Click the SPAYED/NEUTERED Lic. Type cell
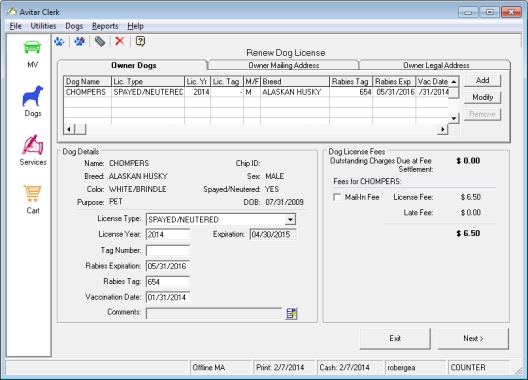This screenshot has height=380, width=528. pyautogui.click(x=148, y=92)
